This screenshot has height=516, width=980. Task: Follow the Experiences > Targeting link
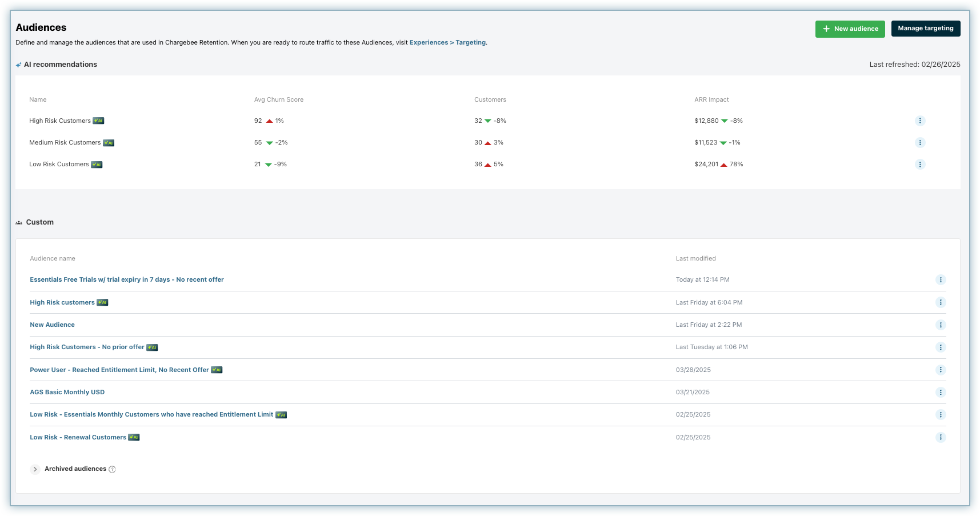click(x=447, y=42)
